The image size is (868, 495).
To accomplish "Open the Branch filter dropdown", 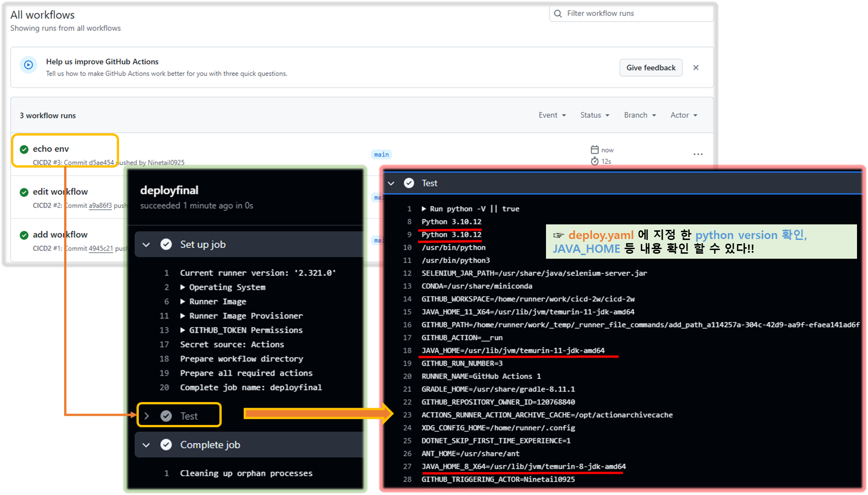I will click(x=640, y=115).
